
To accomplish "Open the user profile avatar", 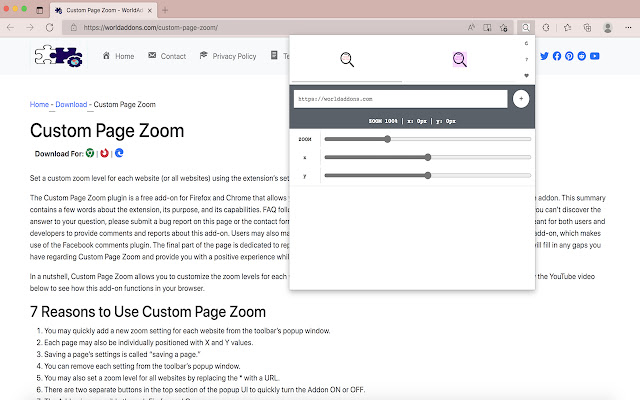I will tap(608, 28).
